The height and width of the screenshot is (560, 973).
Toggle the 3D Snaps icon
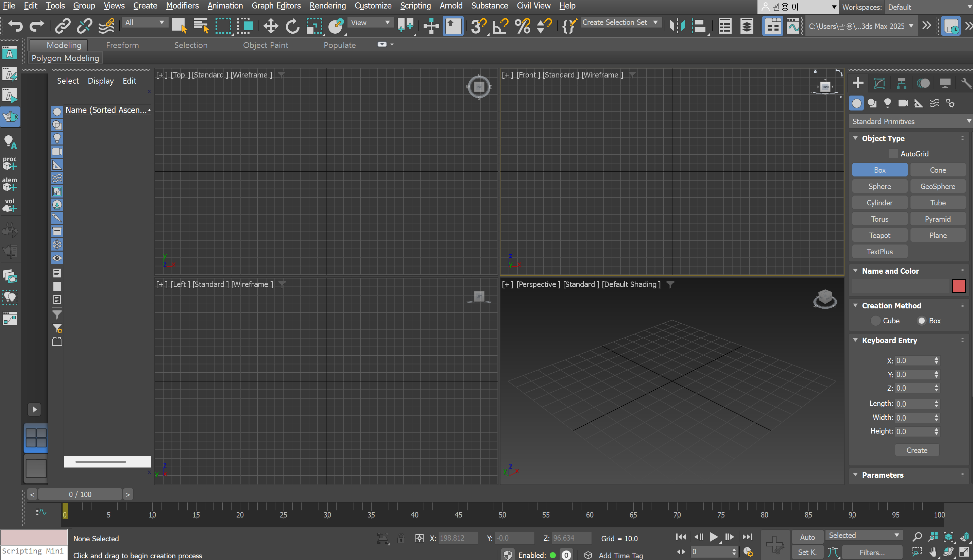pos(479,26)
